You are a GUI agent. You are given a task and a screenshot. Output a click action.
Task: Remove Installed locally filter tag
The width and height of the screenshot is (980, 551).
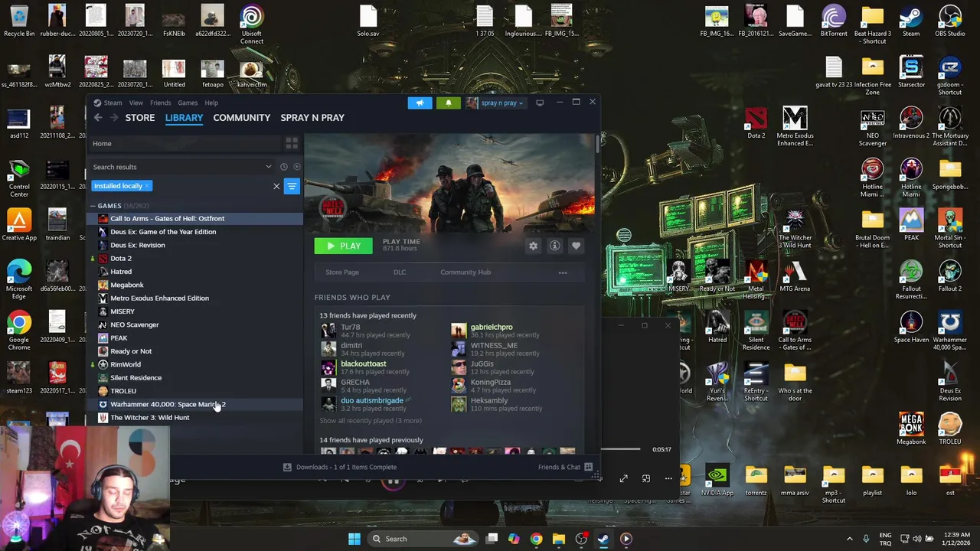146,186
